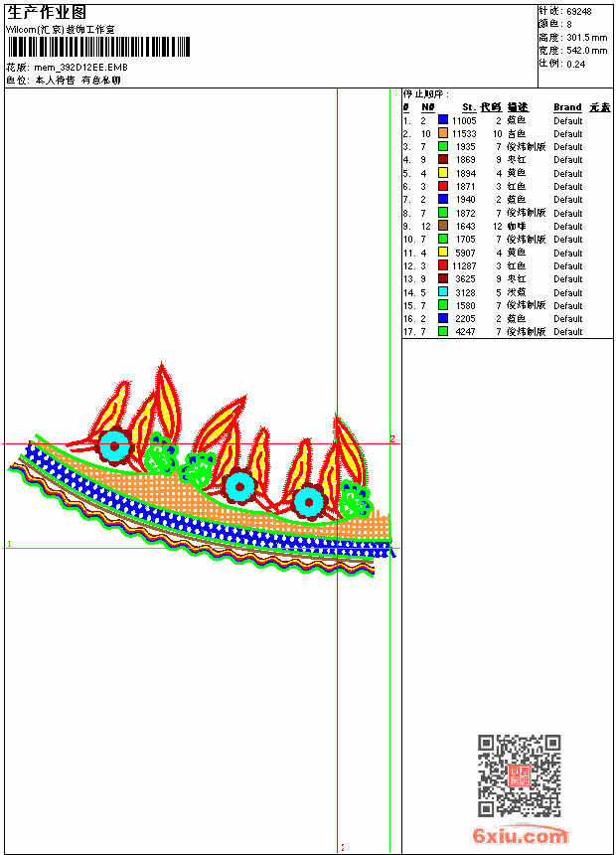The image size is (616, 855).
Task: Click the left cyan flower in design
Action: click(x=114, y=446)
